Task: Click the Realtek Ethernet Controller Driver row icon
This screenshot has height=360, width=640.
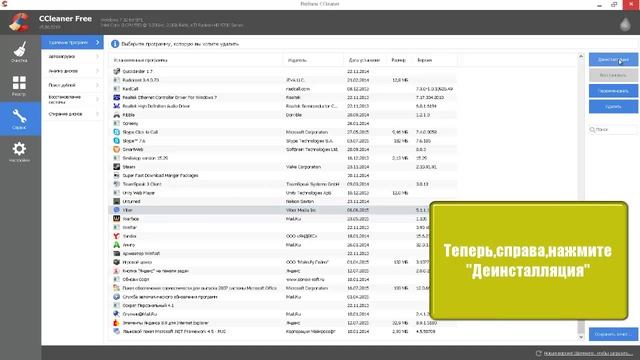Action: pyautogui.click(x=116, y=98)
